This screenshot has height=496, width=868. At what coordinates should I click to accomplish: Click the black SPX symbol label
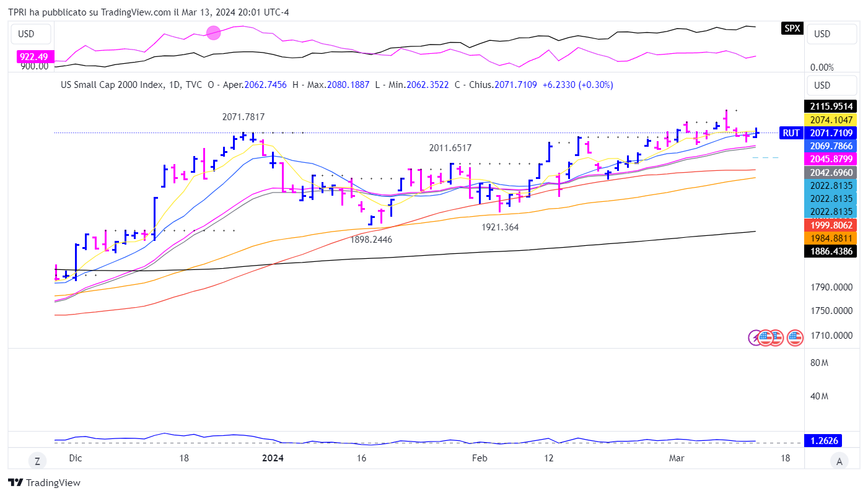point(791,28)
